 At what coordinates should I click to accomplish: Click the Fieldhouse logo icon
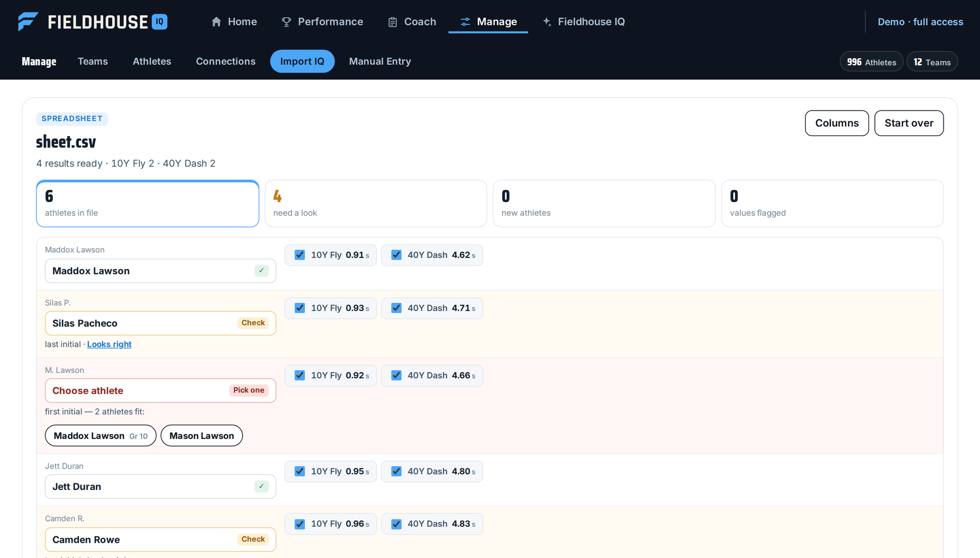(x=28, y=22)
